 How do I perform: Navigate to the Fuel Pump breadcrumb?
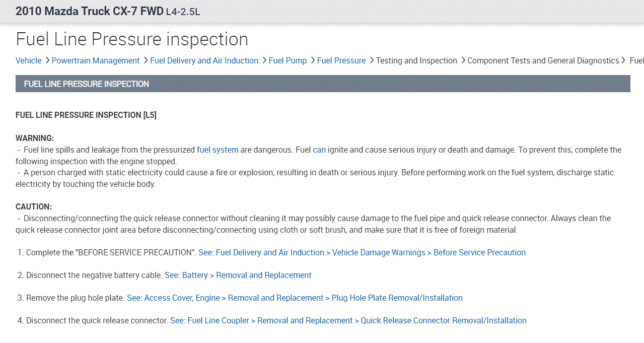point(288,60)
